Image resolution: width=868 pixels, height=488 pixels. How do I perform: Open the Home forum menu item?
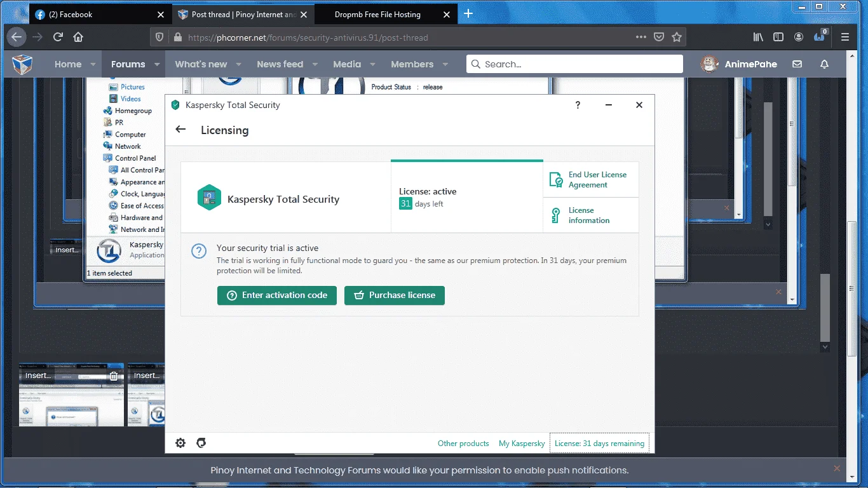pyautogui.click(x=68, y=64)
